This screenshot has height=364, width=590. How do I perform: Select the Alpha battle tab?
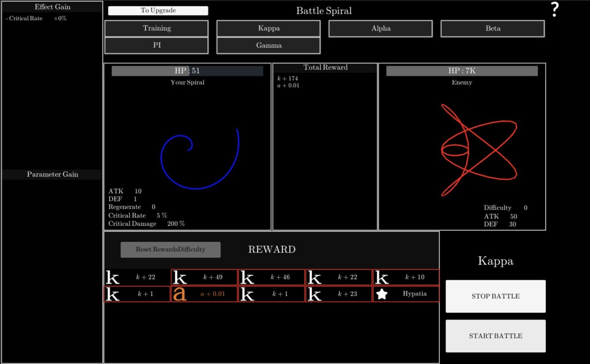point(381,29)
